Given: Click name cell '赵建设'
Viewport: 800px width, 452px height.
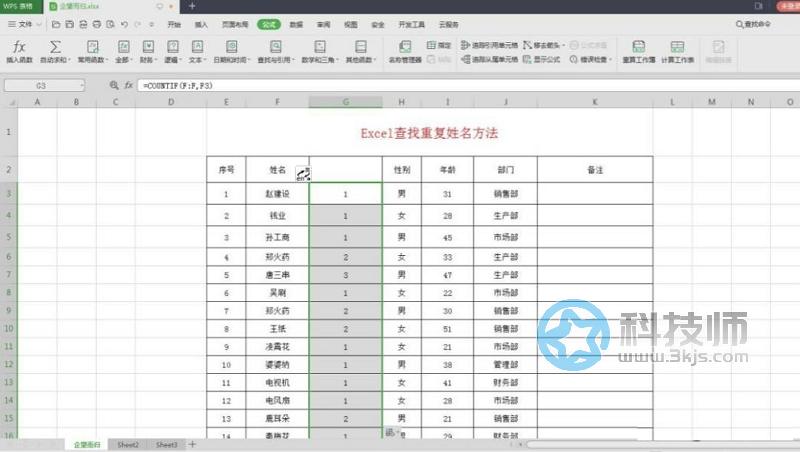Looking at the screenshot, I should point(277,194).
